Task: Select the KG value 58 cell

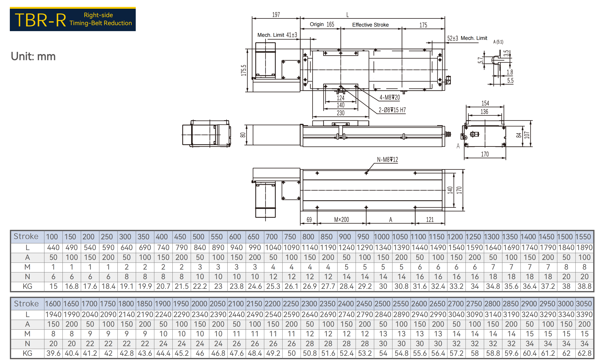Action: point(475,353)
